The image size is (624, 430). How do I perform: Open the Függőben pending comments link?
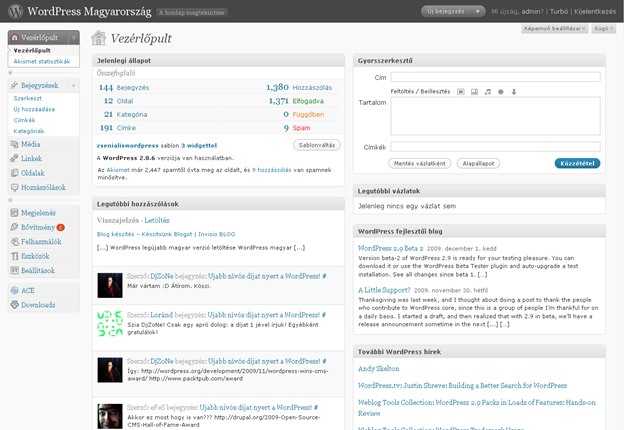point(308,115)
